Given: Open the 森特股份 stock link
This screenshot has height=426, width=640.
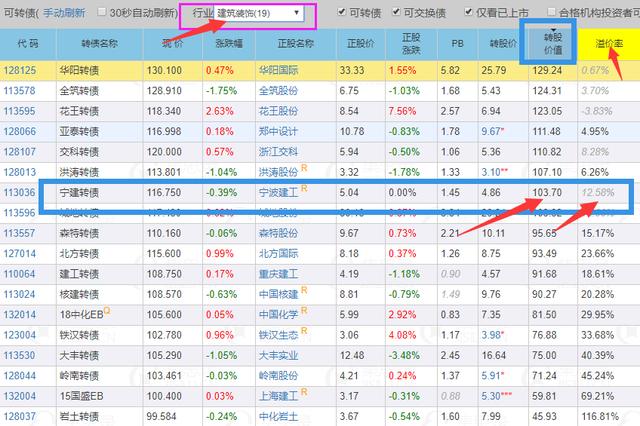Looking at the screenshot, I should click(x=278, y=233).
